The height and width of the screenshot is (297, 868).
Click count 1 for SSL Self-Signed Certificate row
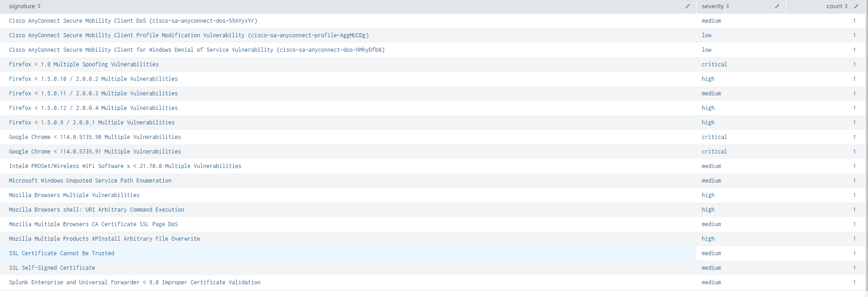[x=854, y=268]
